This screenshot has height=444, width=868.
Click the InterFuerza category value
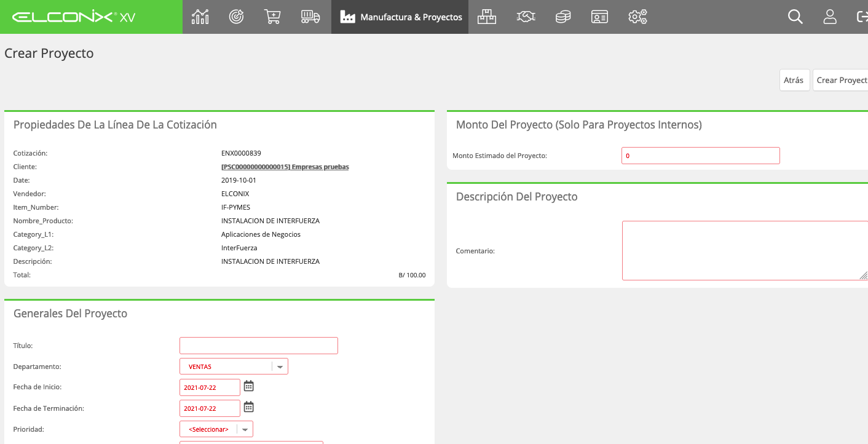239,248
